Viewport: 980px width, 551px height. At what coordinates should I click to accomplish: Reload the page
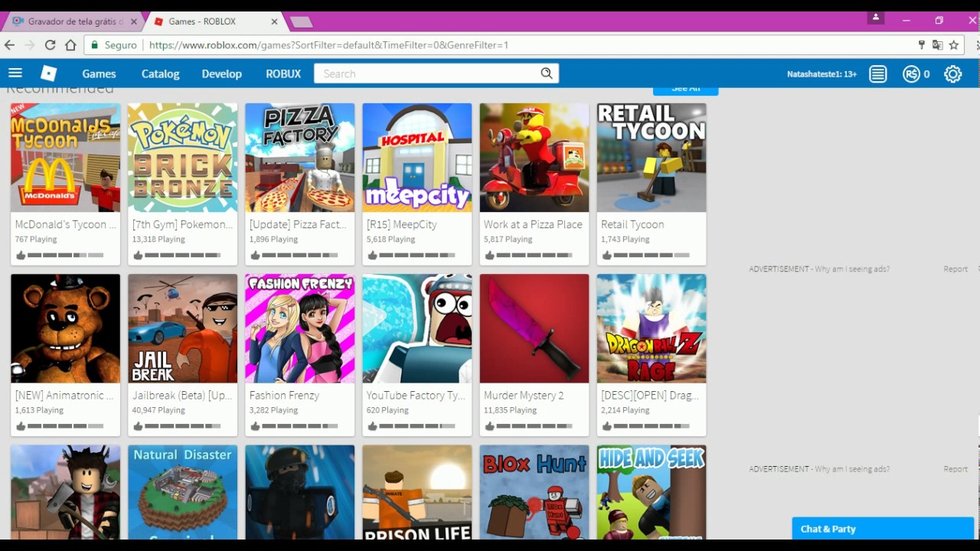pos(50,45)
